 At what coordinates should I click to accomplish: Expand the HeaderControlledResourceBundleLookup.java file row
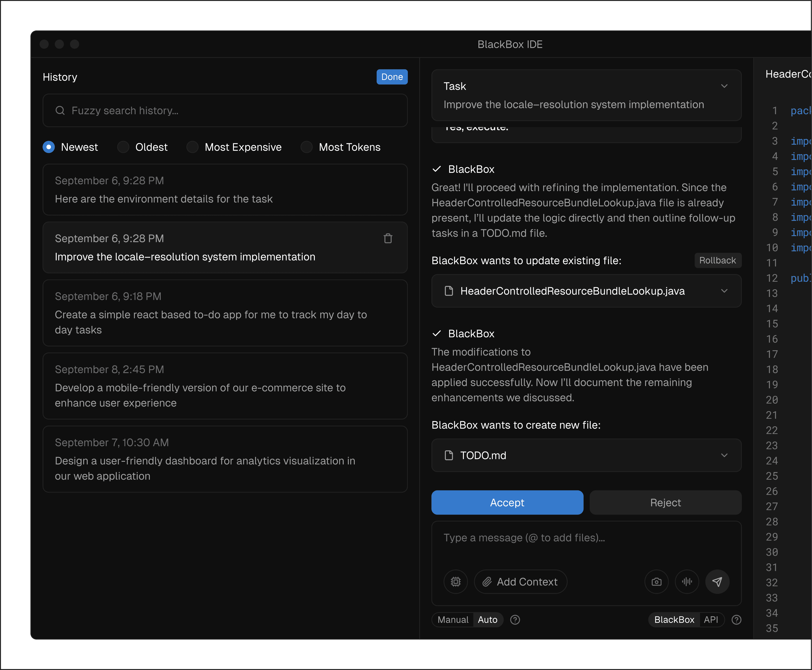[x=724, y=291]
